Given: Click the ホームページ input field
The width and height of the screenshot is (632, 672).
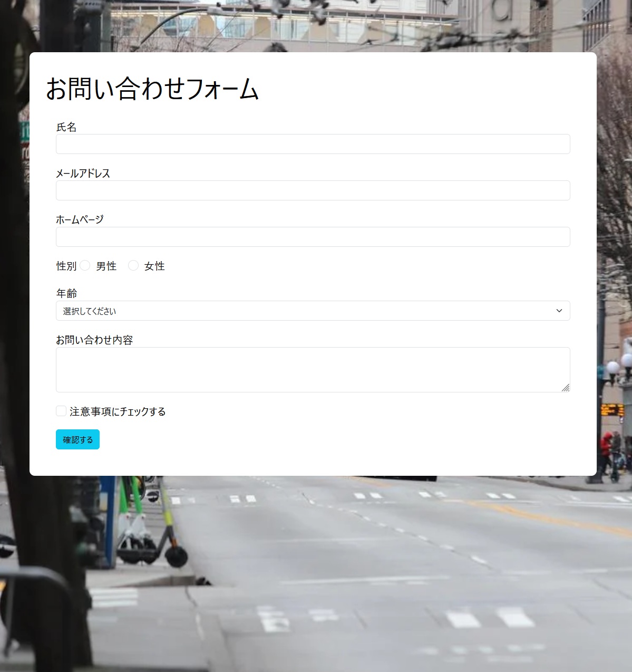Looking at the screenshot, I should (313, 236).
